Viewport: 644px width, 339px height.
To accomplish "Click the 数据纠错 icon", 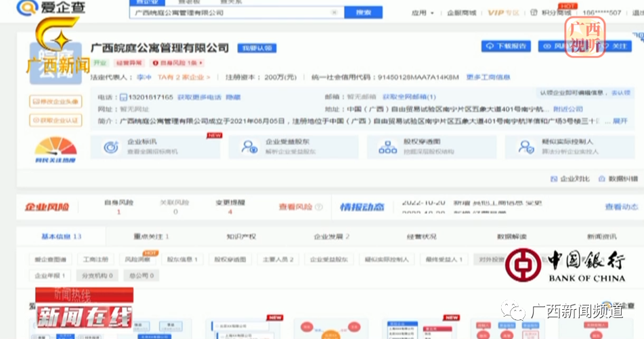I will (602, 179).
